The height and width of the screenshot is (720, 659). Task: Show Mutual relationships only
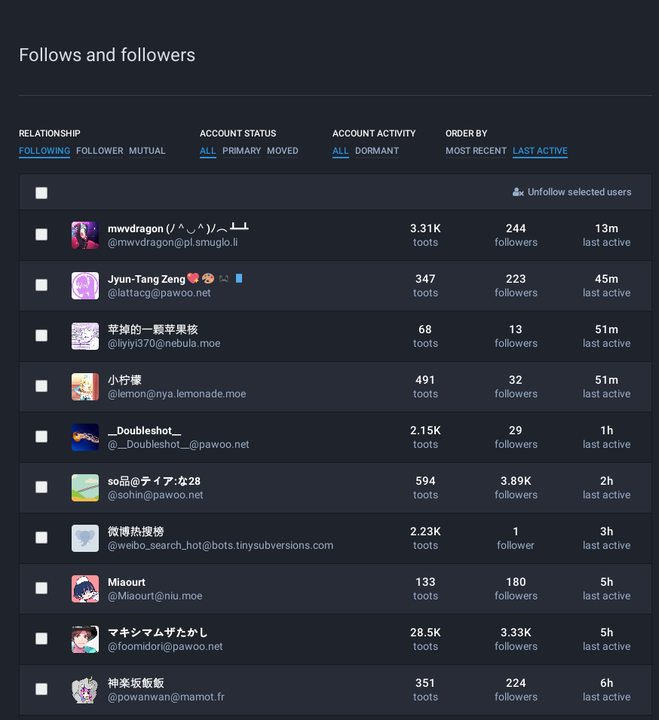(x=147, y=151)
